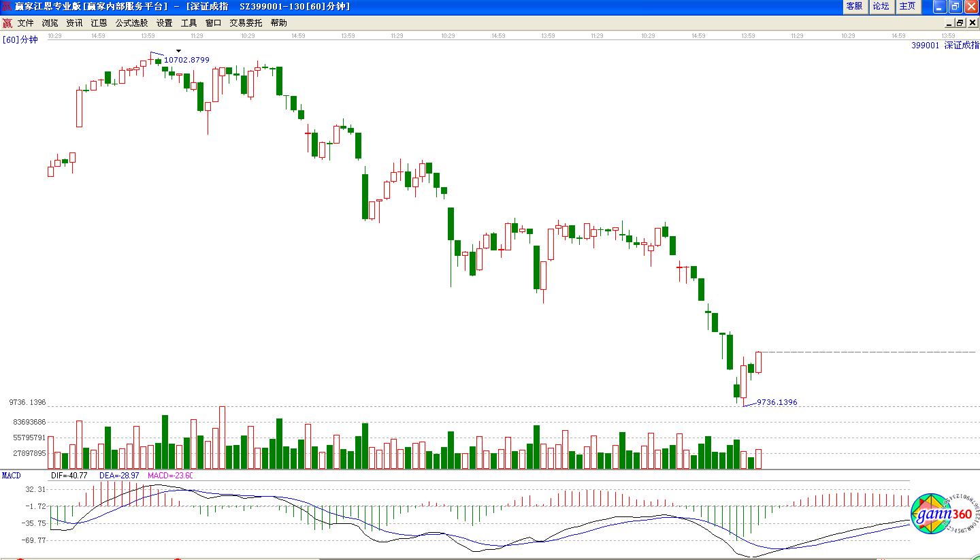Click the magenta MACD=-23.6 readout
This screenshot has width=980, height=560.
[x=171, y=475]
